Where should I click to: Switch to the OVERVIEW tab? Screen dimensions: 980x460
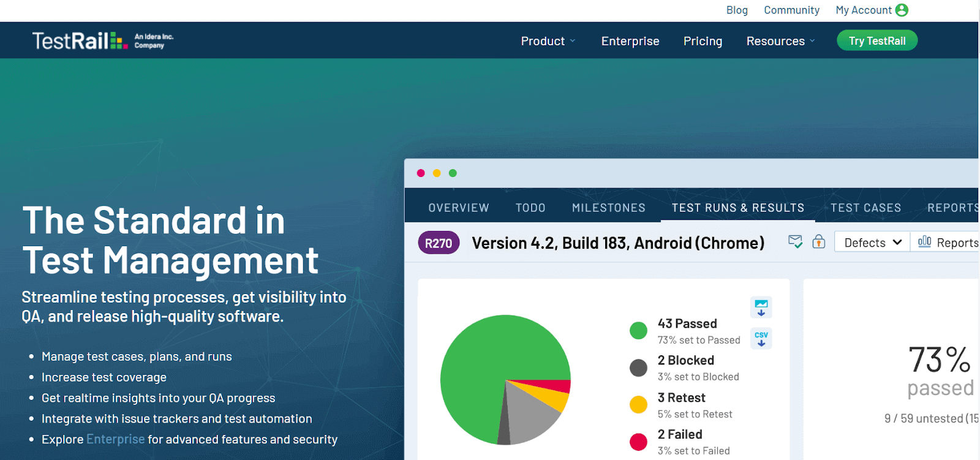point(459,208)
